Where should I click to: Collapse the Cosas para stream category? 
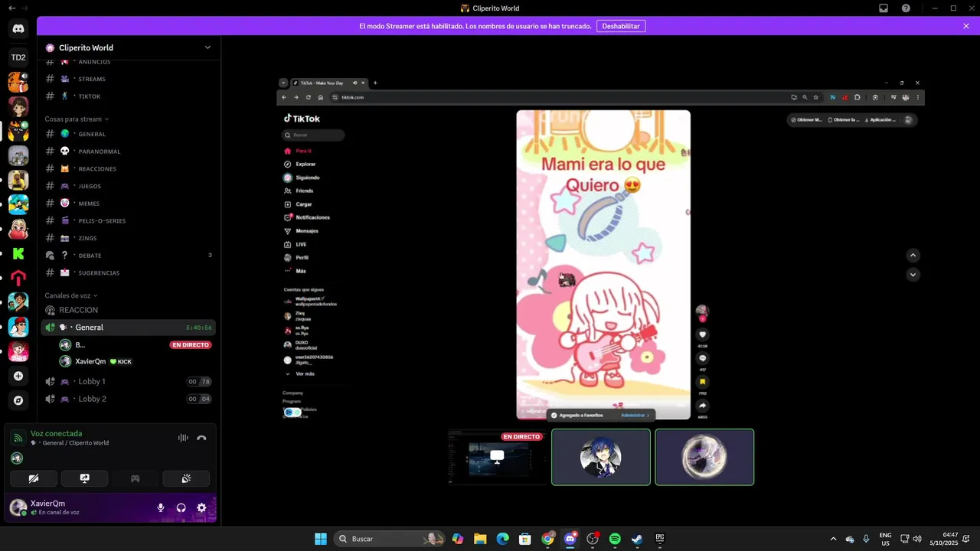[x=77, y=119]
